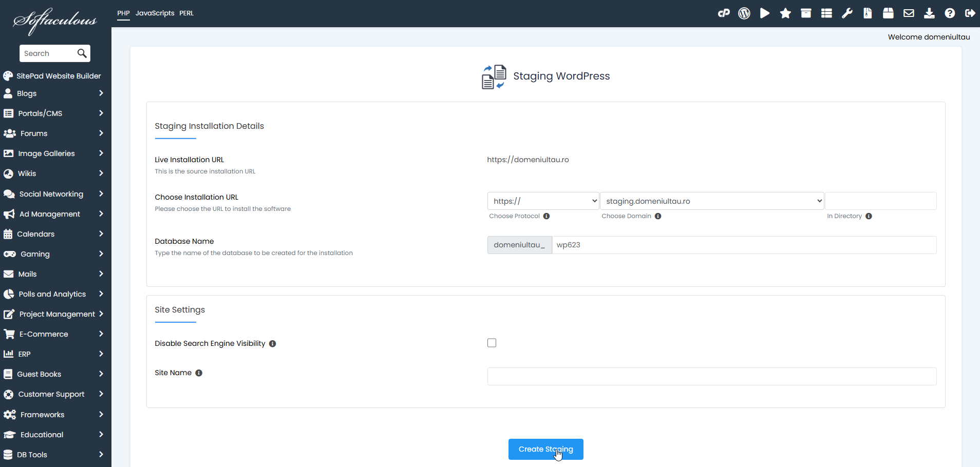980x467 pixels.
Task: Click the Staging WordPress document-swap icon
Action: (494, 76)
